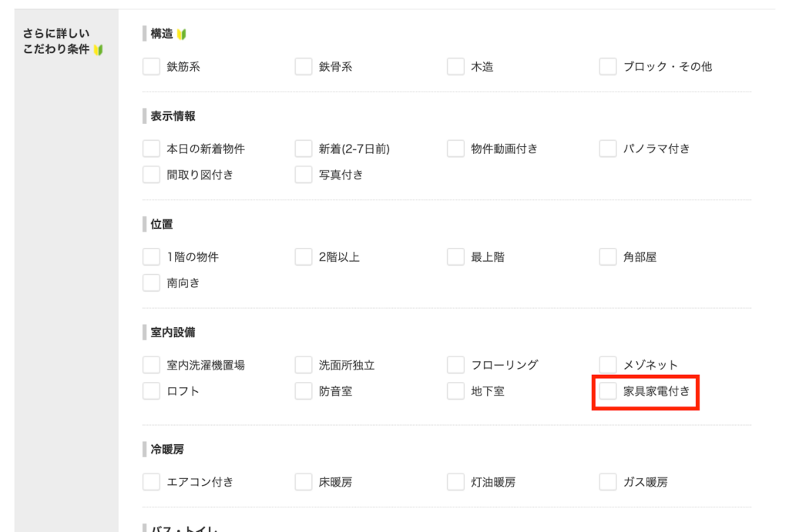The image size is (789, 532).
Task: Tick the ブロック・その他 checkbox
Action: point(608,67)
